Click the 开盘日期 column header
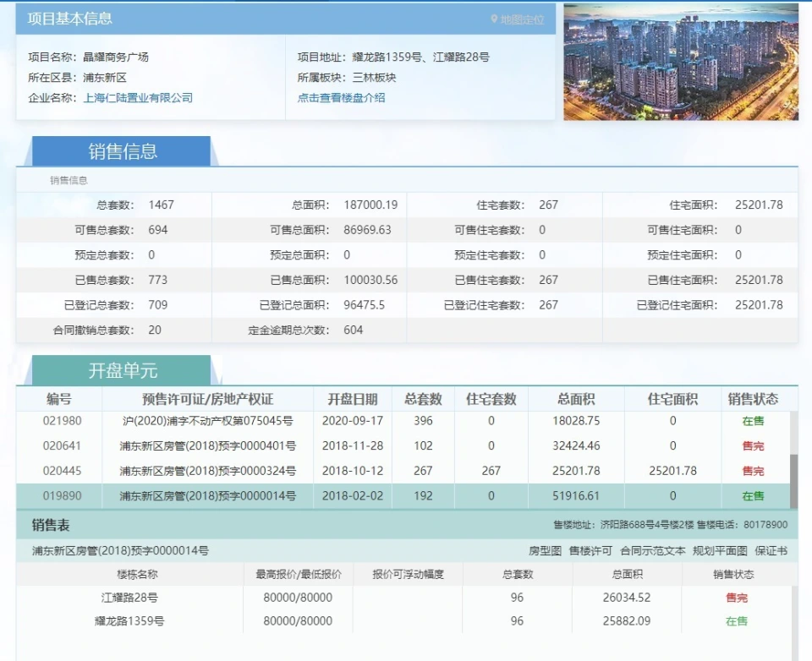812x661 pixels. coord(352,399)
